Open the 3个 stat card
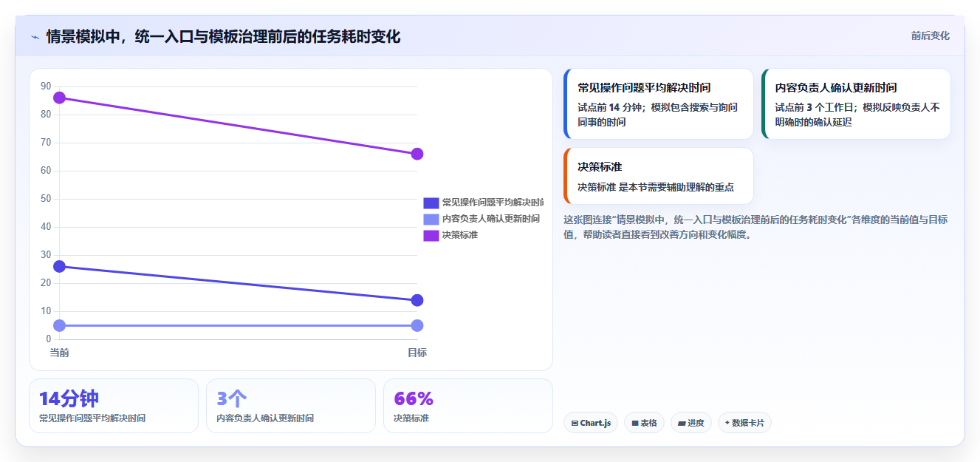The width and height of the screenshot is (980, 462). point(291,406)
